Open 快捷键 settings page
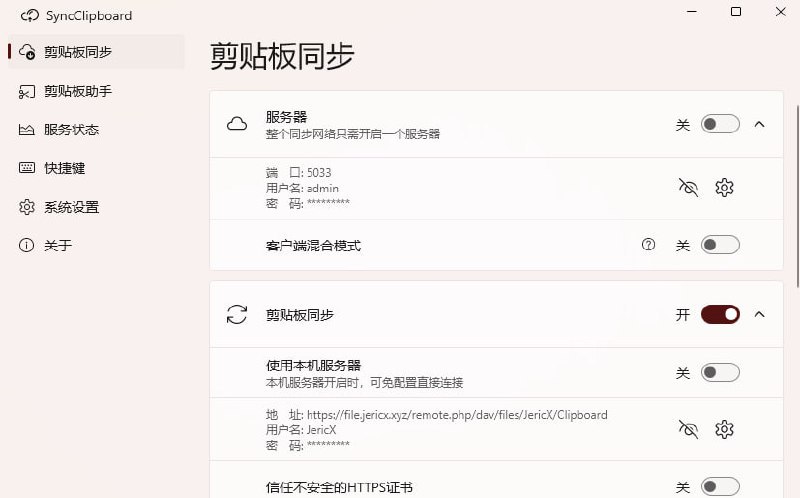Image resolution: width=800 pixels, height=498 pixels. 96,168
